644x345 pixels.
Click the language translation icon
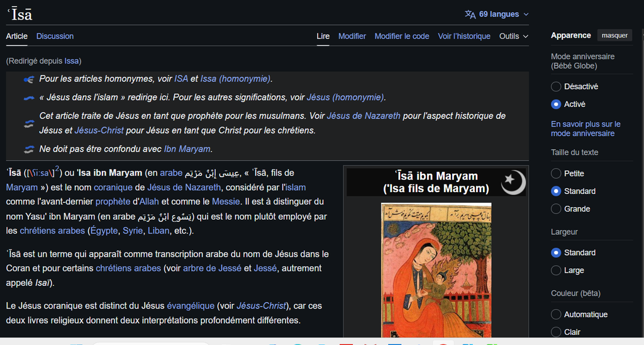click(470, 14)
